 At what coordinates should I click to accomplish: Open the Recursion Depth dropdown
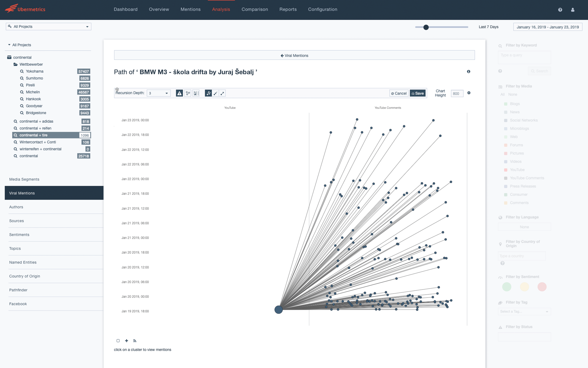[158, 93]
